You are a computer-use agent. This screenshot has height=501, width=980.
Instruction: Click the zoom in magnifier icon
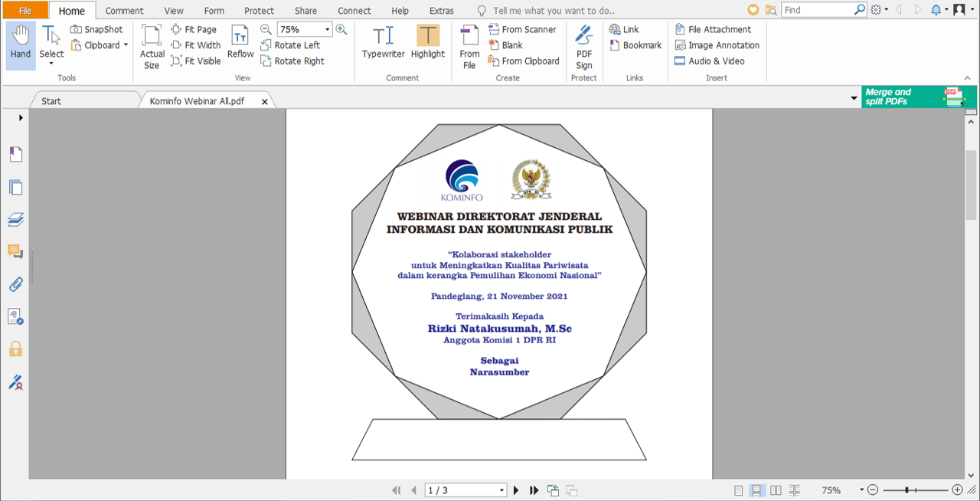pos(341,29)
